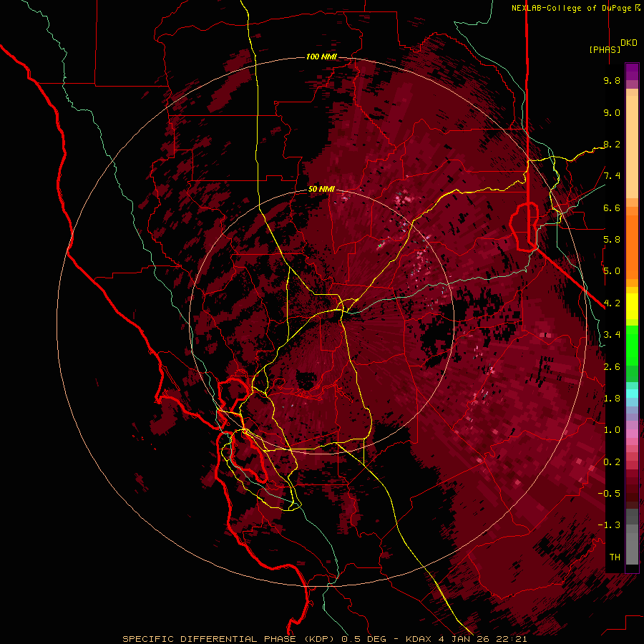Click the bright green segment of color scale
This screenshot has width=644, height=644.
(x=632, y=345)
